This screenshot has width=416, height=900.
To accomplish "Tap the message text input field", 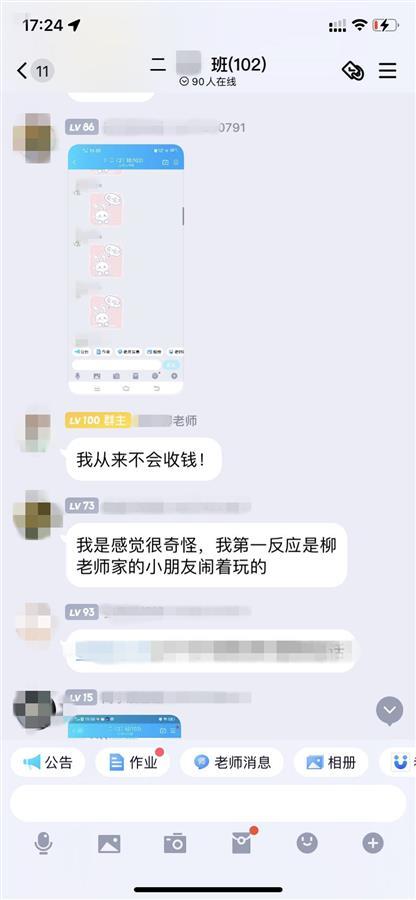I will 208,804.
